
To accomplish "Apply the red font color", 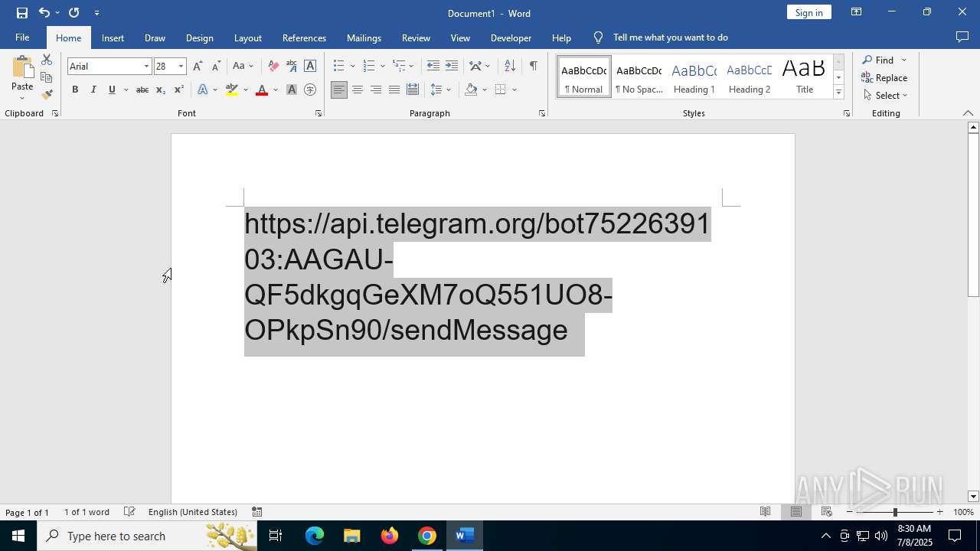I will [x=262, y=90].
